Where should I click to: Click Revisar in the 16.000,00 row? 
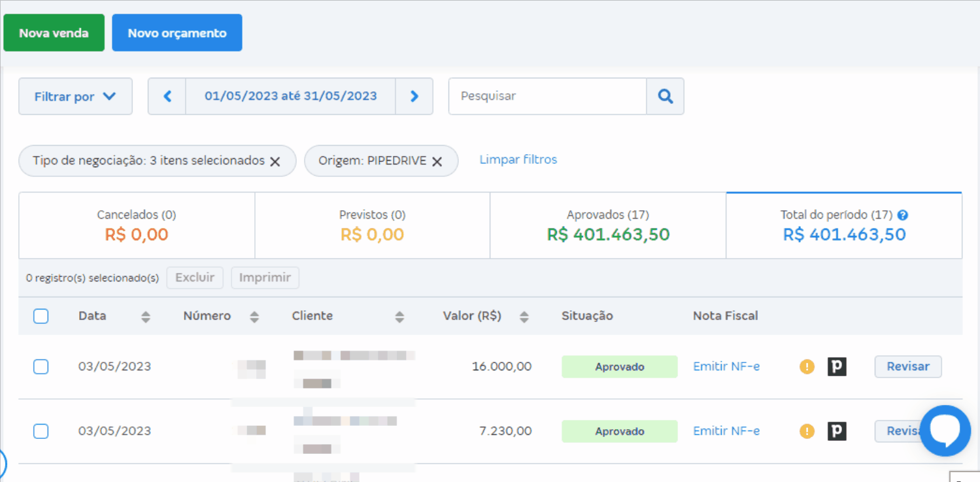(908, 366)
